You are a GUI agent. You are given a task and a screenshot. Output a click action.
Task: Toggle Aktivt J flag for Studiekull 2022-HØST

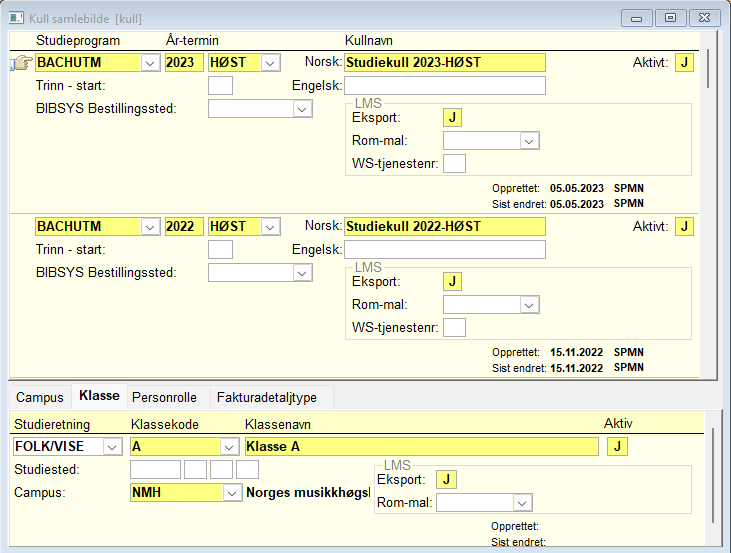click(684, 227)
